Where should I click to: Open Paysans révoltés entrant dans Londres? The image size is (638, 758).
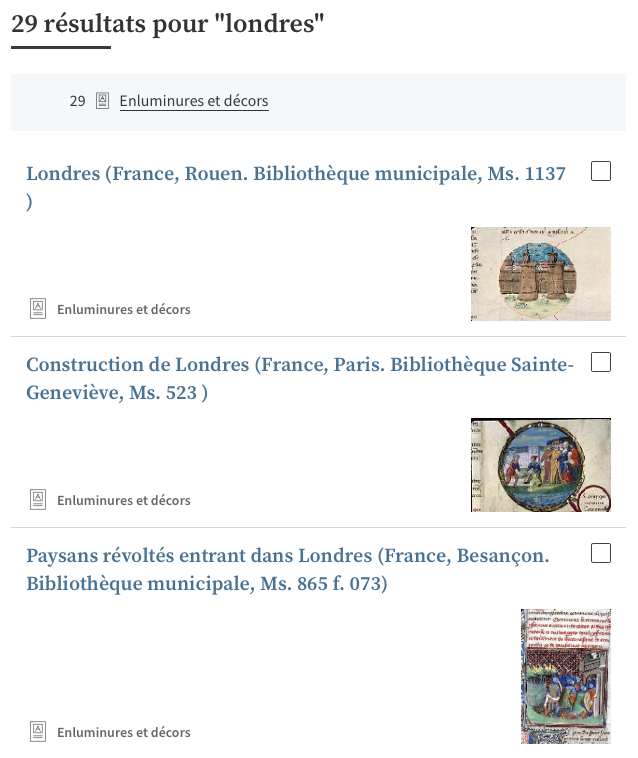288,556
